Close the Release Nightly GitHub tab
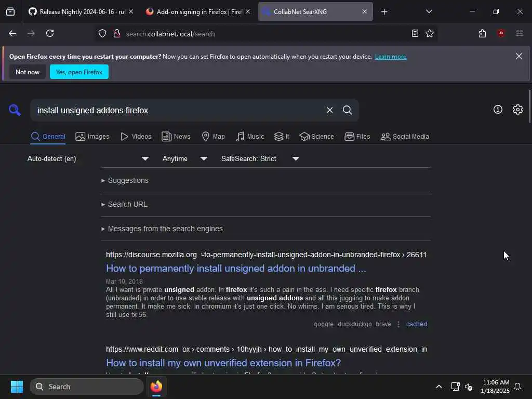This screenshot has width=532, height=399. click(131, 12)
